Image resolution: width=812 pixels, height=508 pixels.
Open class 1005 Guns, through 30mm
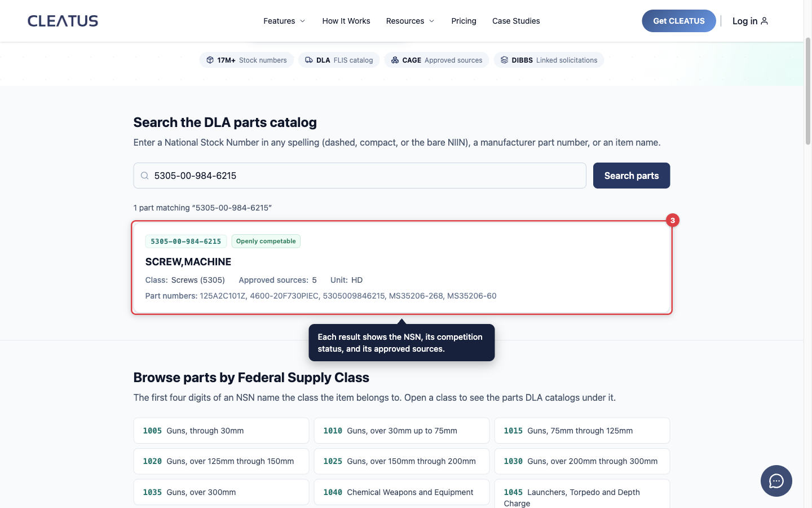click(x=221, y=431)
